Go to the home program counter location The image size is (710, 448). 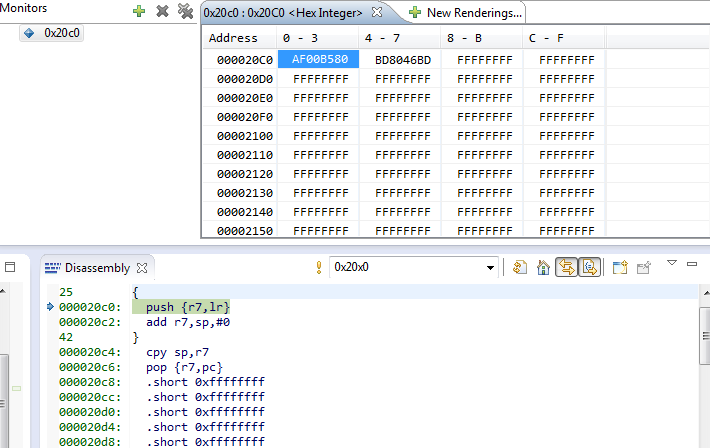tap(543, 267)
